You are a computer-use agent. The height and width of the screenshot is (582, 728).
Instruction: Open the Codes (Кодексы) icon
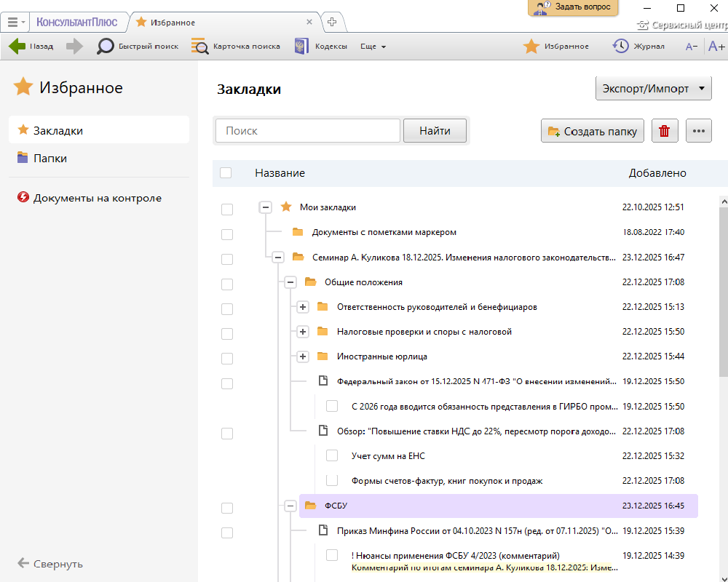tap(301, 46)
